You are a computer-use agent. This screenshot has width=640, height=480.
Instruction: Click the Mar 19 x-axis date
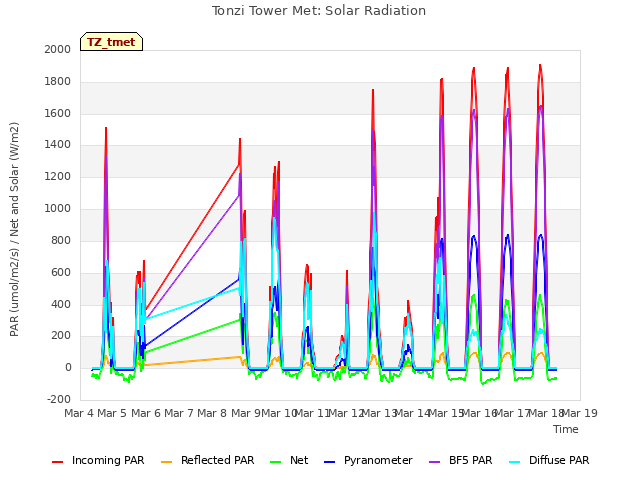click(x=580, y=413)
